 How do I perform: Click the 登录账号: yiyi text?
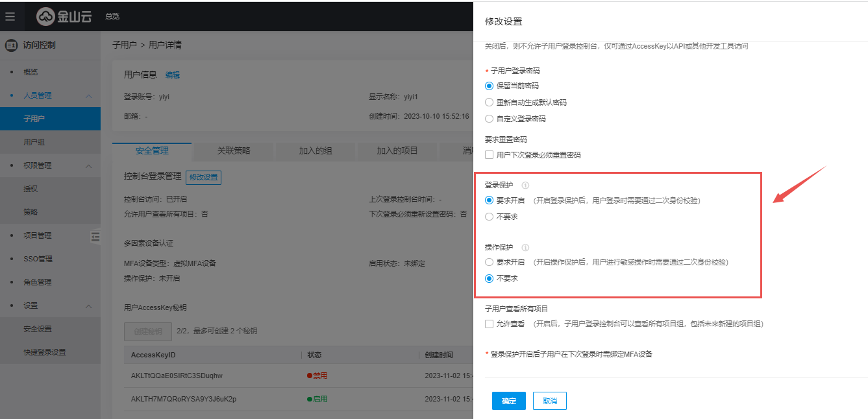pos(147,97)
